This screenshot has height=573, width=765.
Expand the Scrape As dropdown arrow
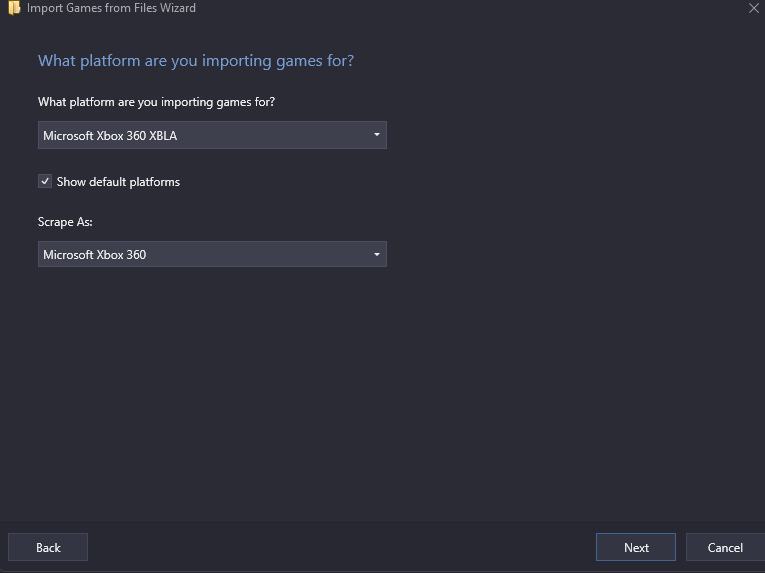pyautogui.click(x=377, y=254)
